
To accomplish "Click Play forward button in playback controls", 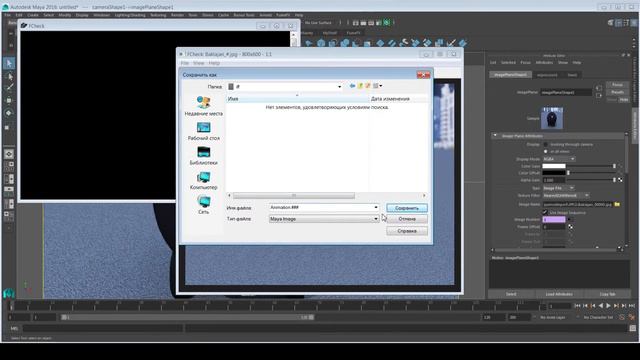I will click(608, 306).
